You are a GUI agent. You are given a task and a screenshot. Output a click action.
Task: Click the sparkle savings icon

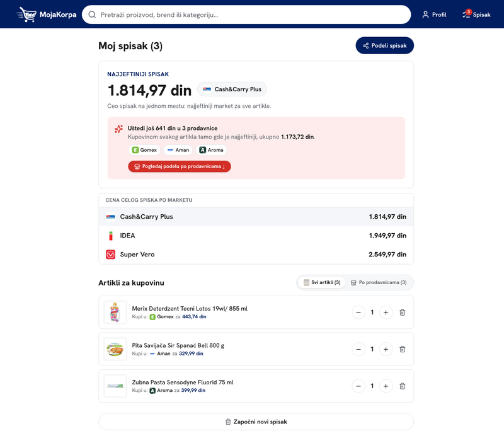coord(118,129)
